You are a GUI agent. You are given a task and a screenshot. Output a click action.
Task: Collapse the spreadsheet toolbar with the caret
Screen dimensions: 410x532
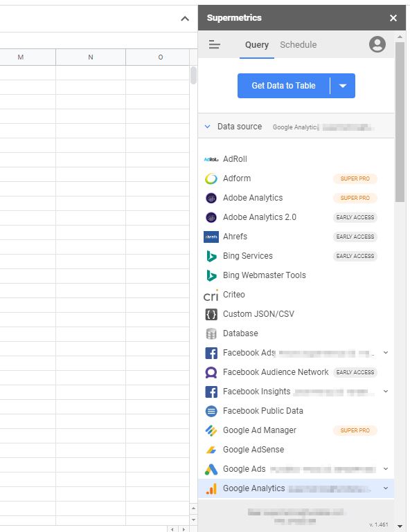click(x=185, y=19)
